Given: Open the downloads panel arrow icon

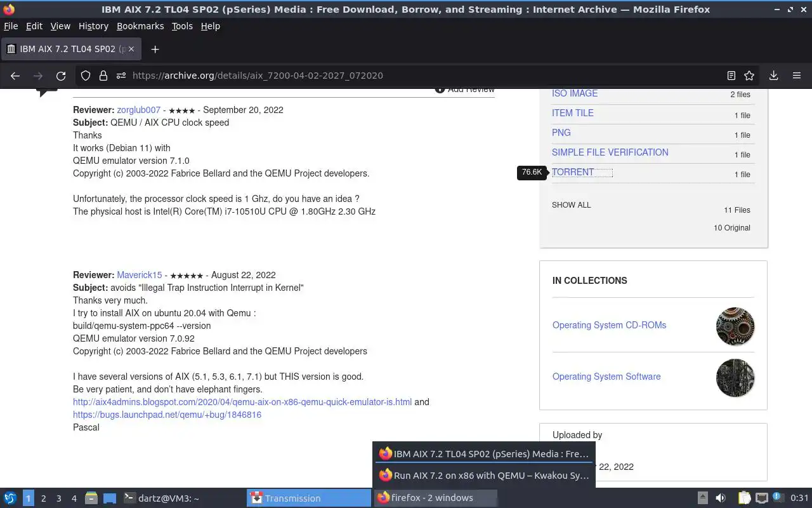Looking at the screenshot, I should coord(774,76).
